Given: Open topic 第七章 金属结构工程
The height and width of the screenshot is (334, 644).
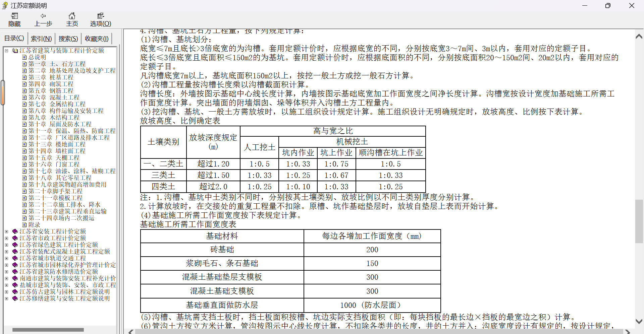Looking at the screenshot, I should (57, 104).
